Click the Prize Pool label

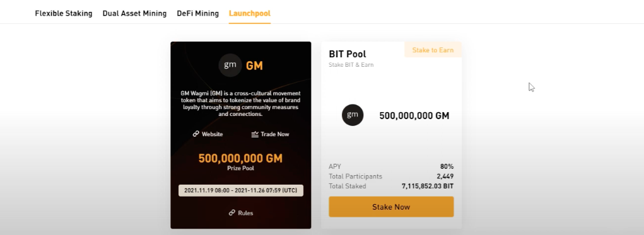241,168
